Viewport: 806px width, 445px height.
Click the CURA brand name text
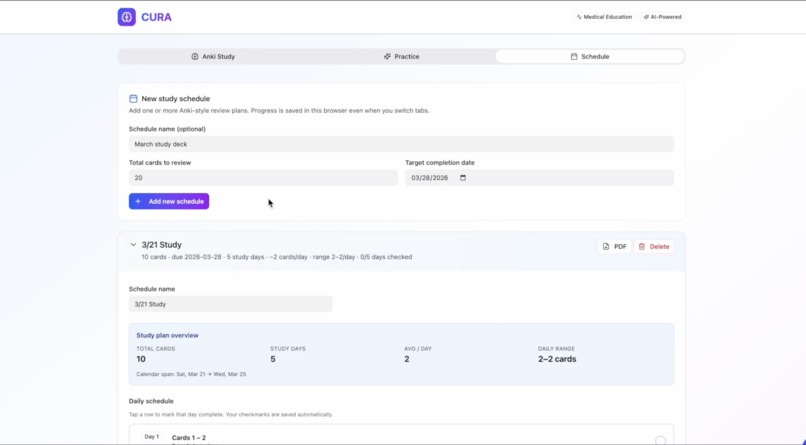156,17
